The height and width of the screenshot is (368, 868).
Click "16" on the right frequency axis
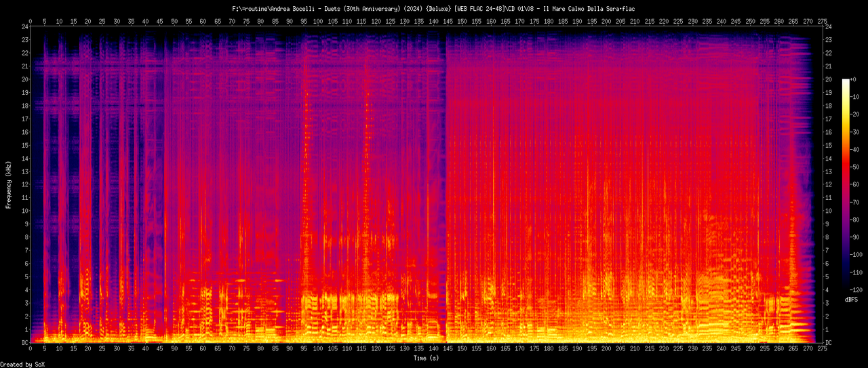point(829,132)
